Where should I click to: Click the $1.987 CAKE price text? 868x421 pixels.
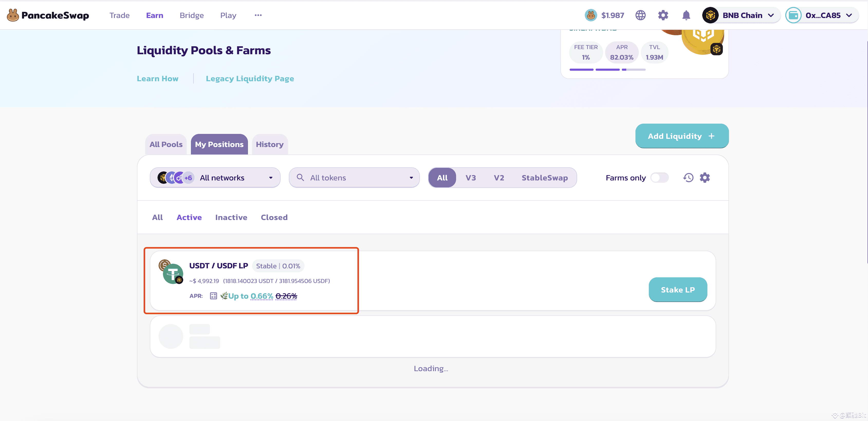[x=612, y=15]
